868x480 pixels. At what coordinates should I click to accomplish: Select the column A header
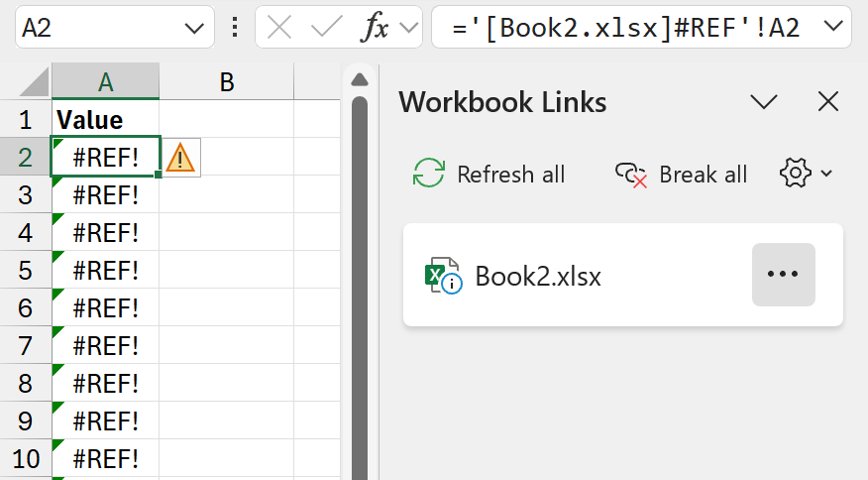pos(105,83)
